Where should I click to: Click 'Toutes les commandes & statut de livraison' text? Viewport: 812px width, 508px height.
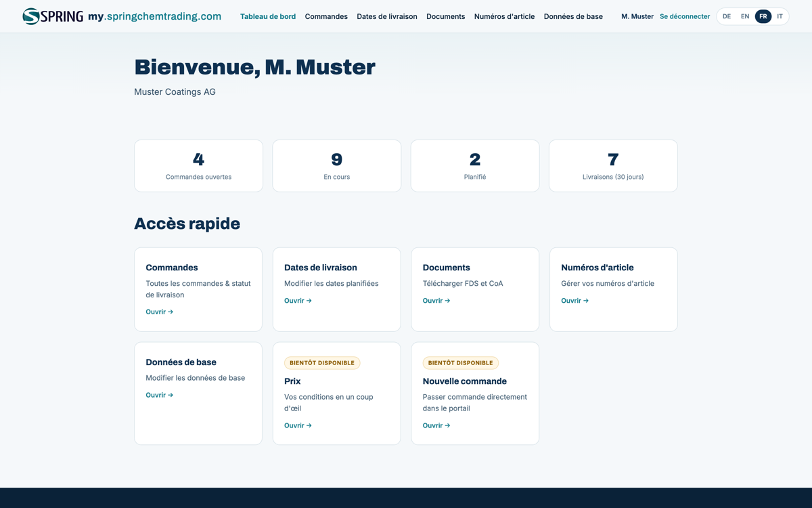coord(198,289)
